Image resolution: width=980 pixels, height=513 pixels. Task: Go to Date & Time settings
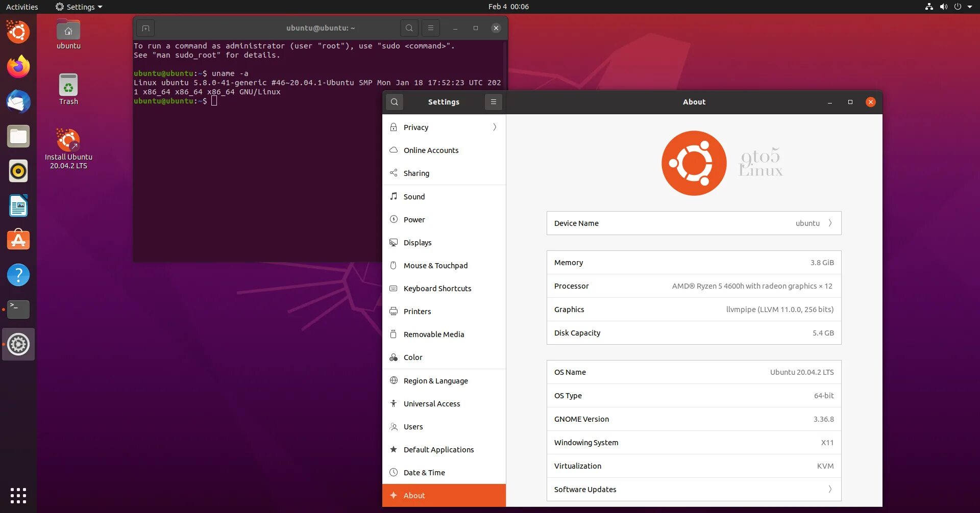(444, 473)
